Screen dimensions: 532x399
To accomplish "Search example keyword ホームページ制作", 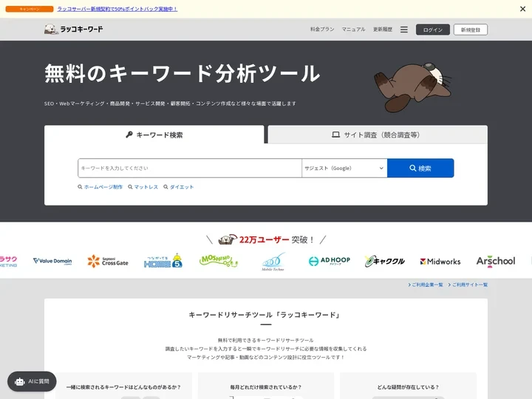I will point(103,187).
